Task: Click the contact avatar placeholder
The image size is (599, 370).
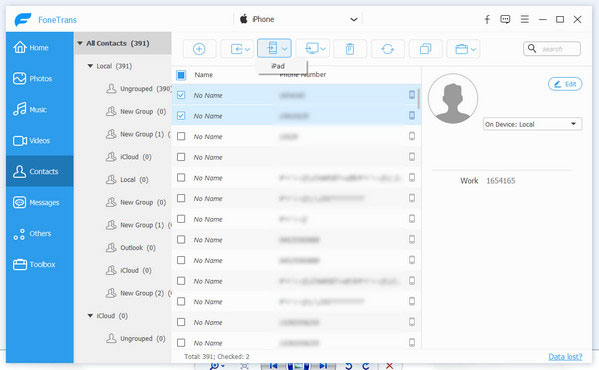Action: [453, 99]
